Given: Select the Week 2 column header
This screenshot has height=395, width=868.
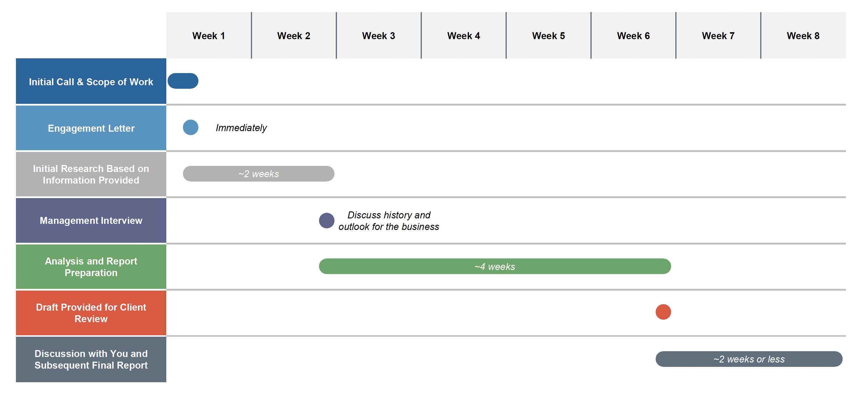Looking at the screenshot, I should [293, 36].
